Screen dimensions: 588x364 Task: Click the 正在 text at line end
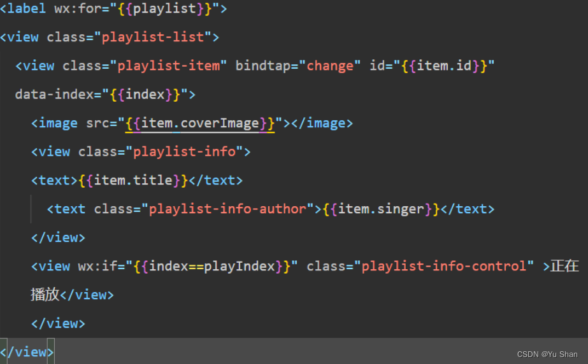pos(565,266)
